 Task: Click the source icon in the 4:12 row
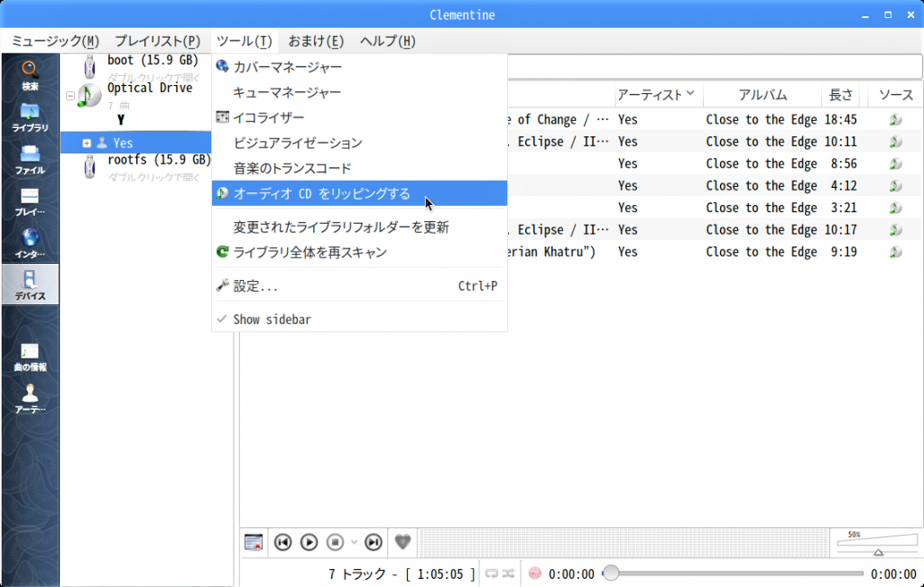pos(896,186)
